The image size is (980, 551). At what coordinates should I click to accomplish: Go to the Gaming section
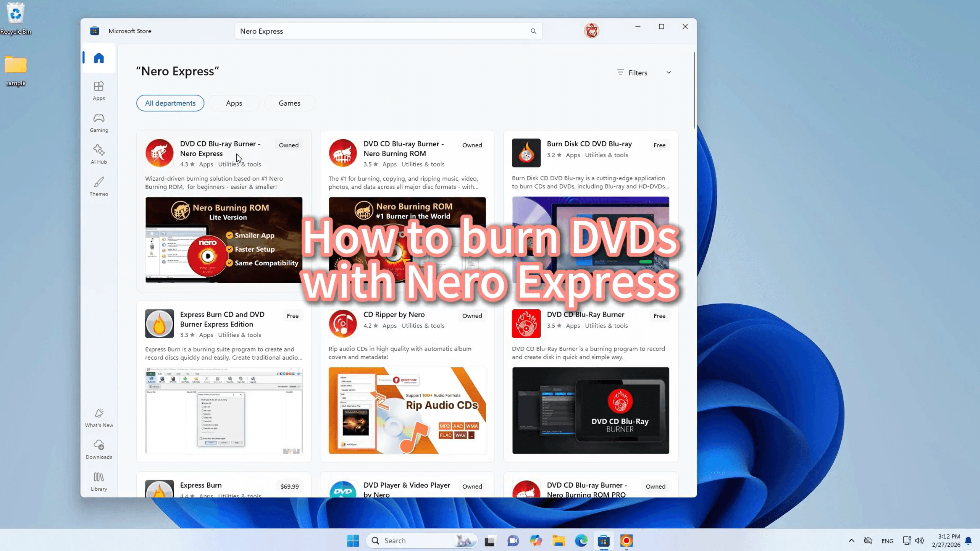point(98,123)
